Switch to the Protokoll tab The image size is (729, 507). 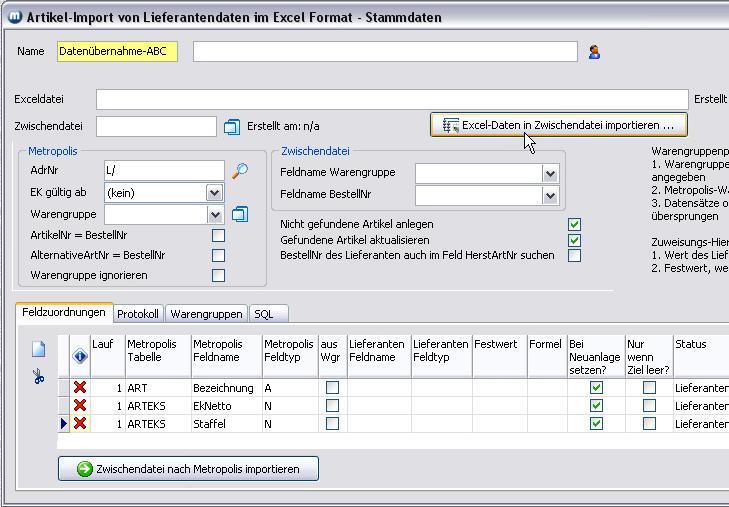coord(138,314)
